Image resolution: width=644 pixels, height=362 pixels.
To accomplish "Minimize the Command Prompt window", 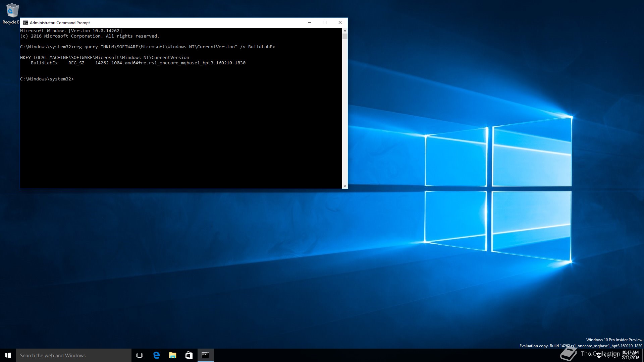I will 310,23.
